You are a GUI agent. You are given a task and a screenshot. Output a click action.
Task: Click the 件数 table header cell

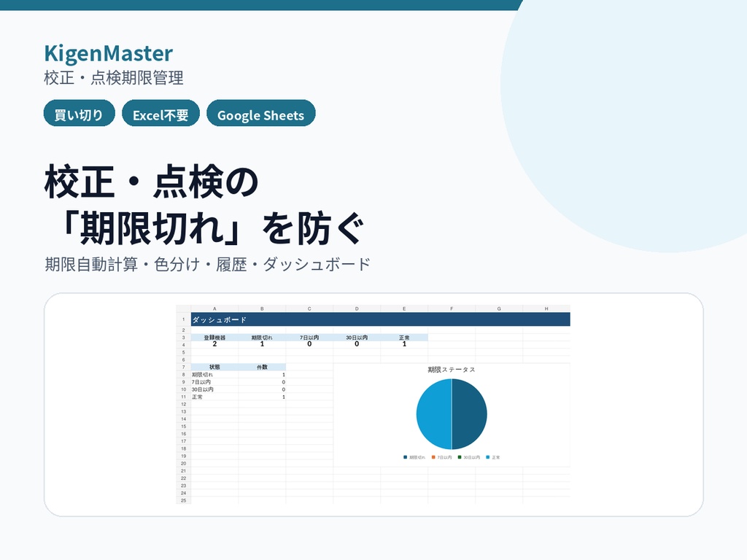pos(262,367)
